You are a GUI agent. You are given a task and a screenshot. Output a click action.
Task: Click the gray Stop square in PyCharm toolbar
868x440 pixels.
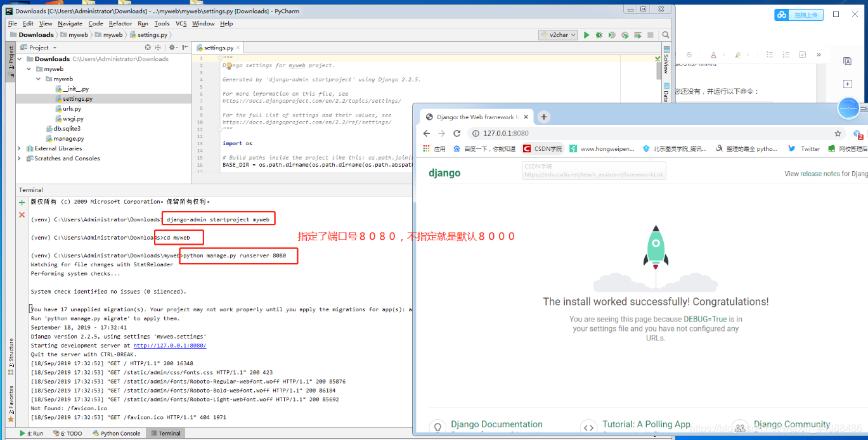click(x=651, y=35)
